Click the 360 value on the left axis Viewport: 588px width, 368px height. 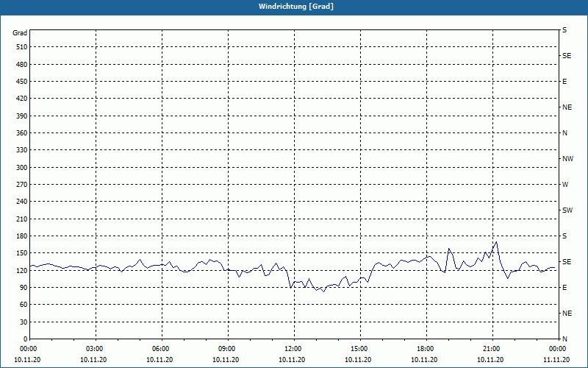pyautogui.click(x=22, y=133)
